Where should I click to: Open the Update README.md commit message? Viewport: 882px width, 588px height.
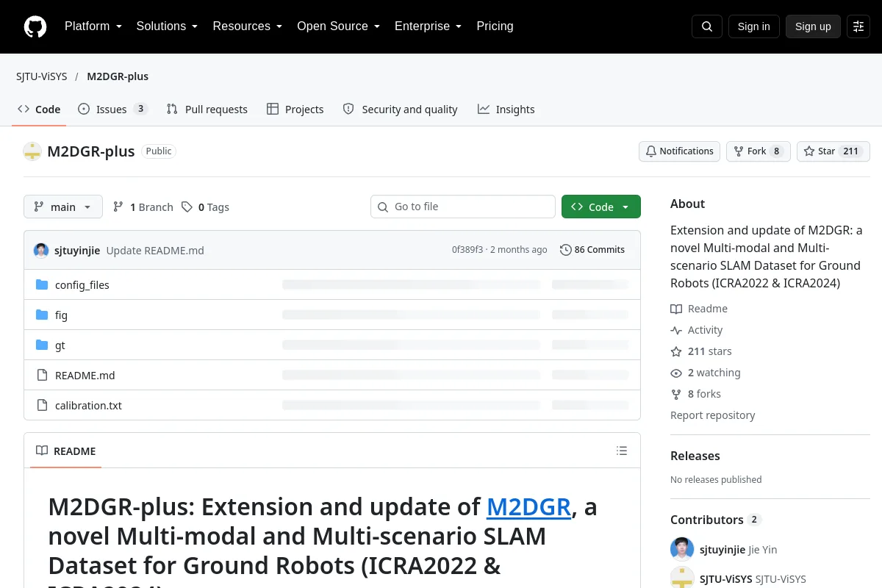coord(155,251)
